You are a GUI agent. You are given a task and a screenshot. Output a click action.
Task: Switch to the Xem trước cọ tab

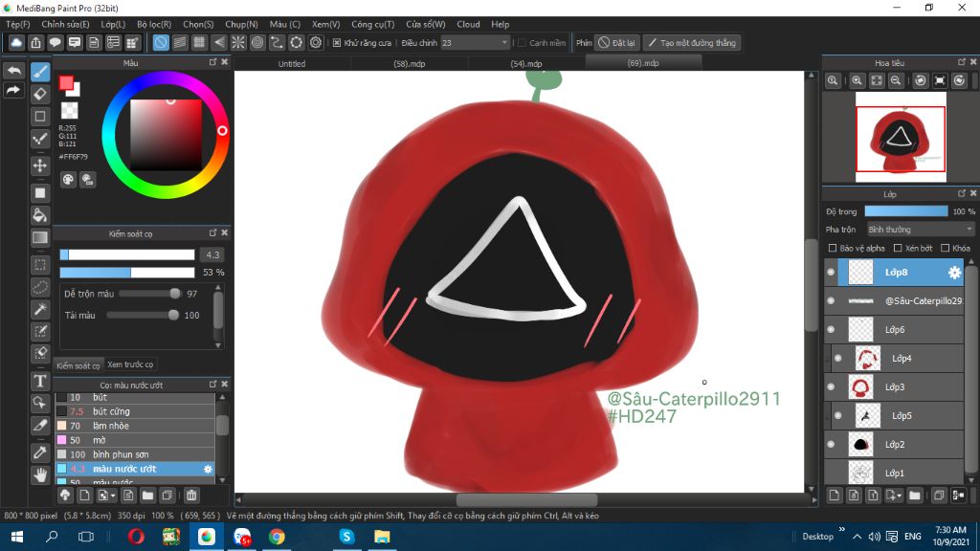(x=130, y=364)
